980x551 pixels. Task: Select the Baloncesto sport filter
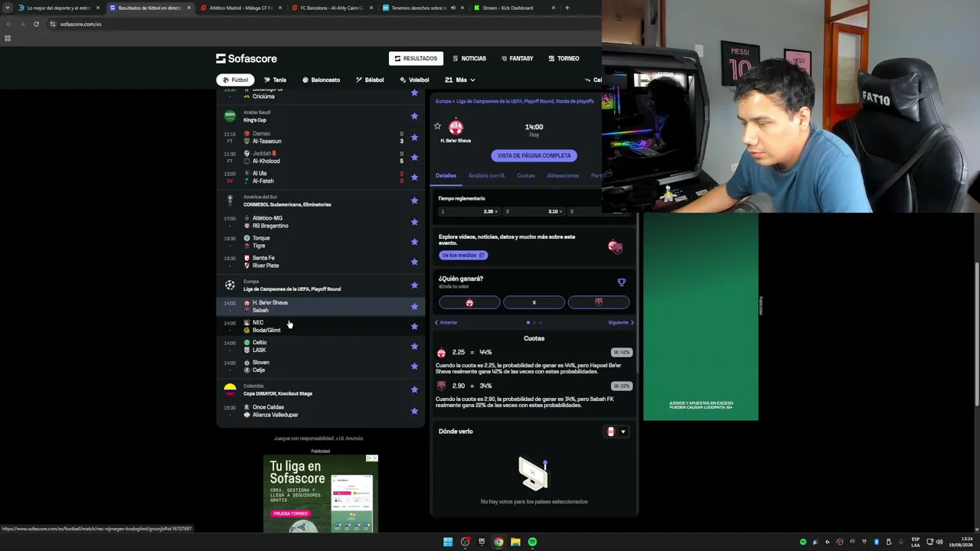coord(321,80)
